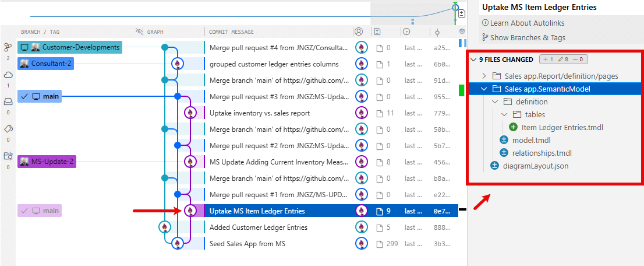Select the MS-Update-2 branch label
The image size is (644, 266).
point(52,162)
